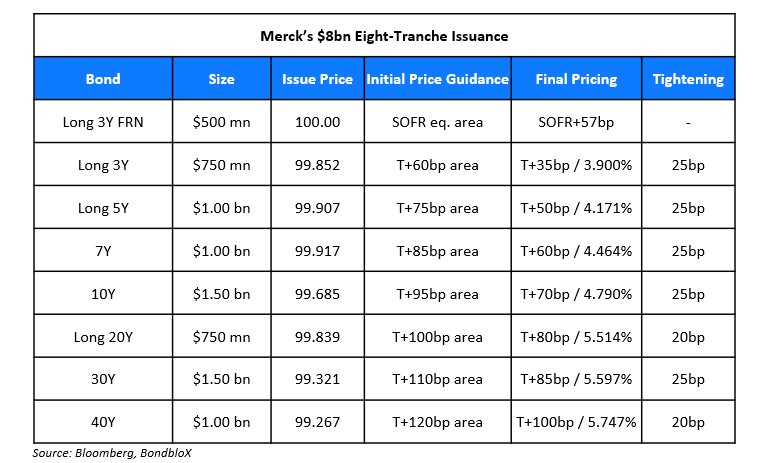Image resolution: width=771 pixels, height=463 pixels.
Task: Select the T+70bp / 4.790% pricing cell
Action: pyautogui.click(x=576, y=294)
